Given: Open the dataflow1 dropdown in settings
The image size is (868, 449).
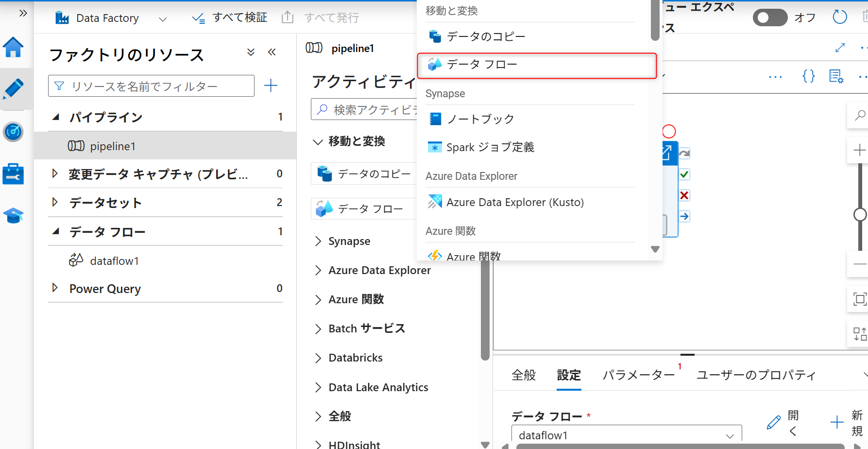Looking at the screenshot, I should [626, 435].
